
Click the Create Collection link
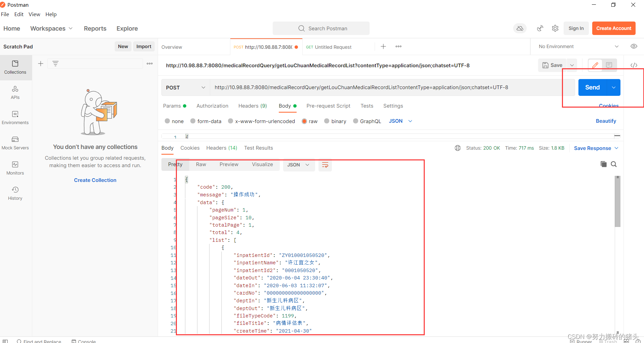point(95,180)
